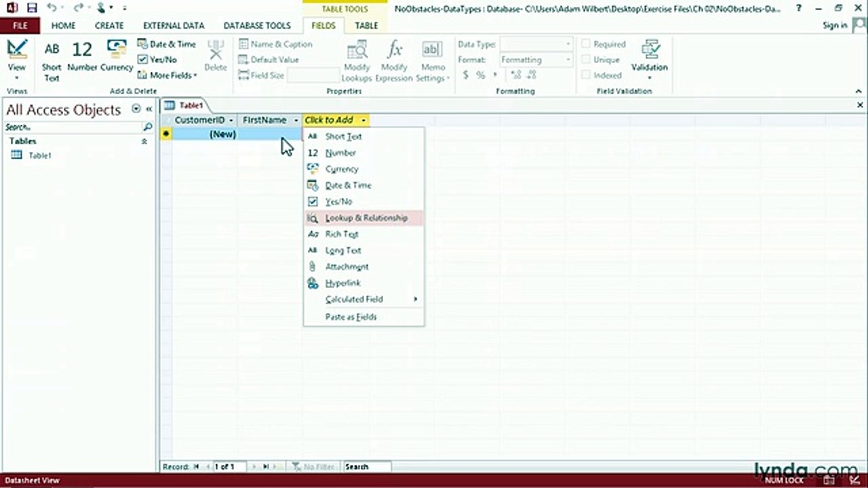Screen dimensions: 868x488
Task: Open the FirstName column dropdown arrow
Action: click(x=296, y=120)
